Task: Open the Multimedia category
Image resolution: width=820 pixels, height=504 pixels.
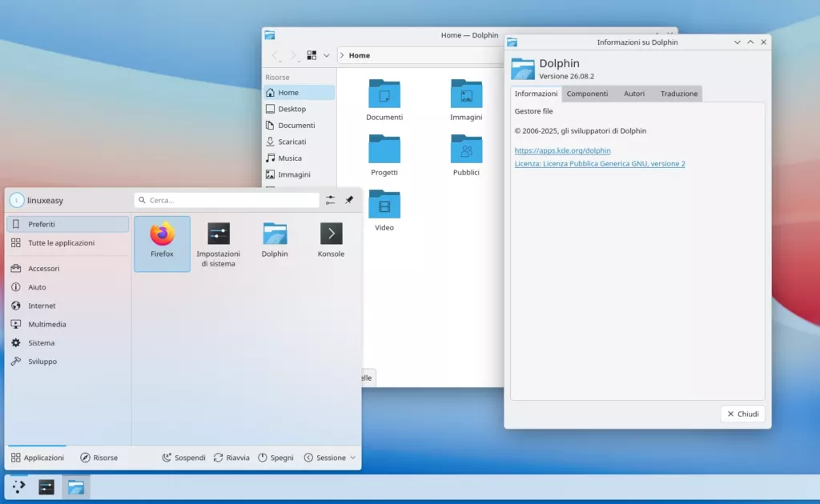Action: point(67,324)
